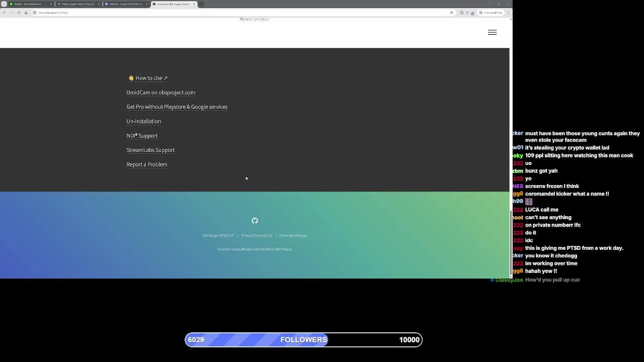Switch to the Kick Dashboard tab
644x362 pixels.
pos(30,4)
